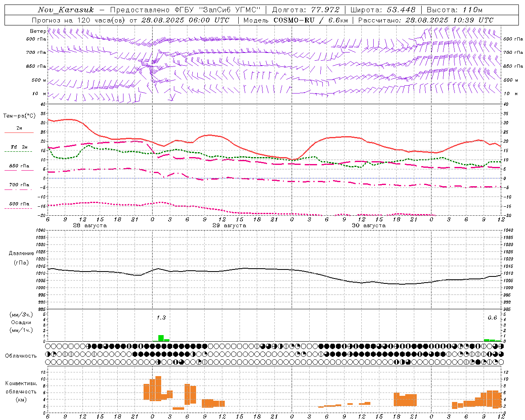Click the '(мм/3ч.)' precipitation unit label
525x420 pixels.
coord(21,315)
